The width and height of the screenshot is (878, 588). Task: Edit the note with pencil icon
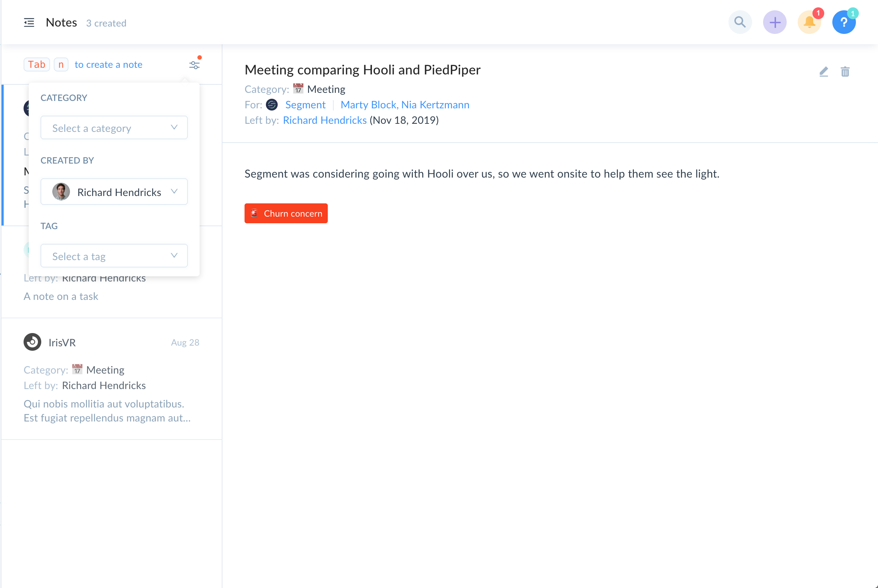pos(823,71)
